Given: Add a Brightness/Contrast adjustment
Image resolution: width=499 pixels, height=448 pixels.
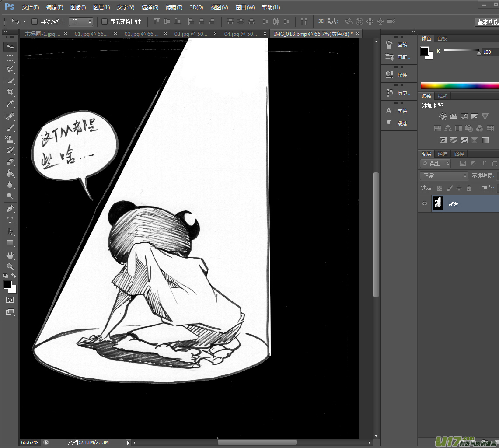Looking at the screenshot, I should (x=443, y=117).
